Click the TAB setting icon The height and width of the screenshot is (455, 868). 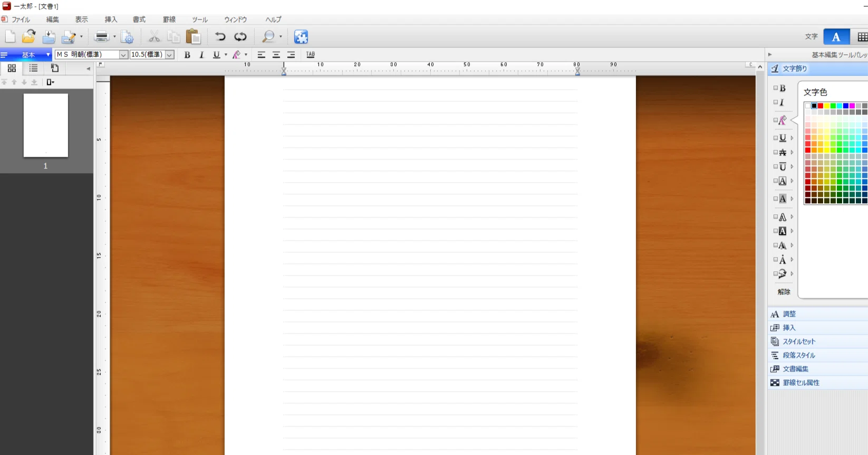[311, 55]
